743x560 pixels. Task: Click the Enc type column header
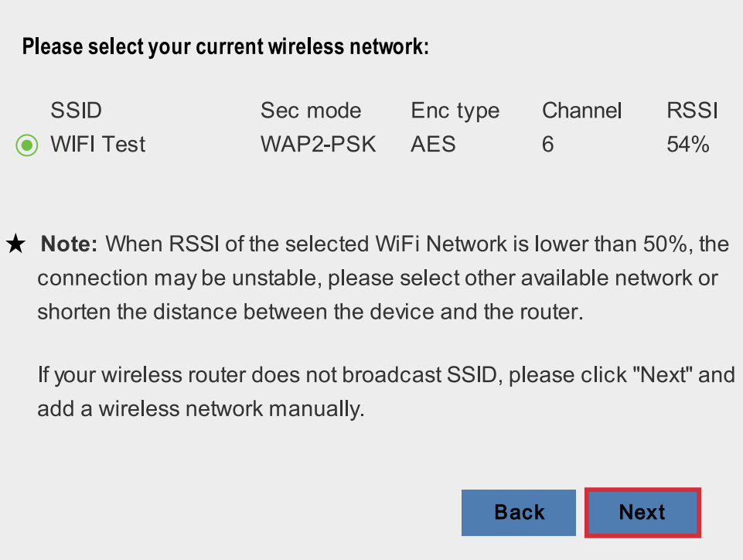(x=455, y=111)
